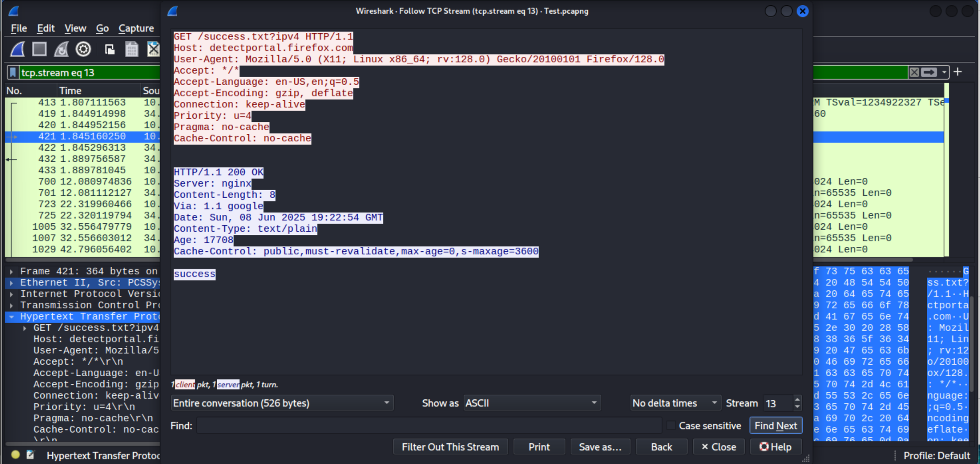Click the Find text input field
The height and width of the screenshot is (464, 980).
coord(429,426)
